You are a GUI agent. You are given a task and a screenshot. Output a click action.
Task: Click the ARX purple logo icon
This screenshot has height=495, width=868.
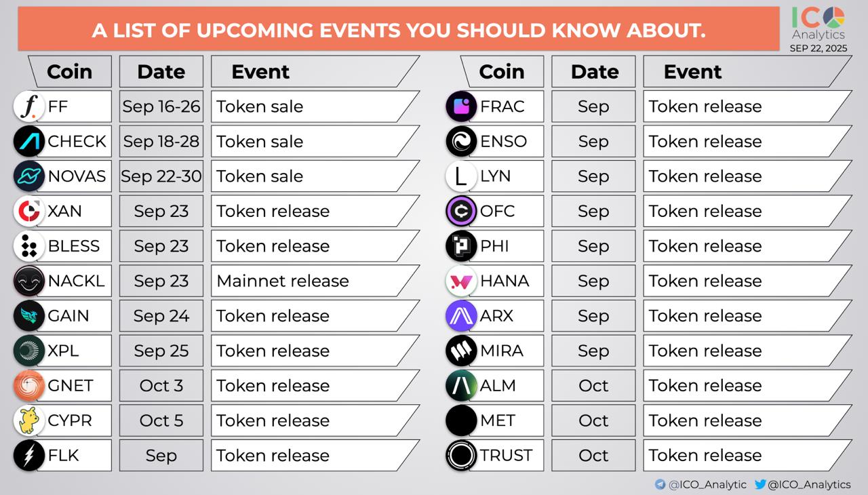coord(461,316)
